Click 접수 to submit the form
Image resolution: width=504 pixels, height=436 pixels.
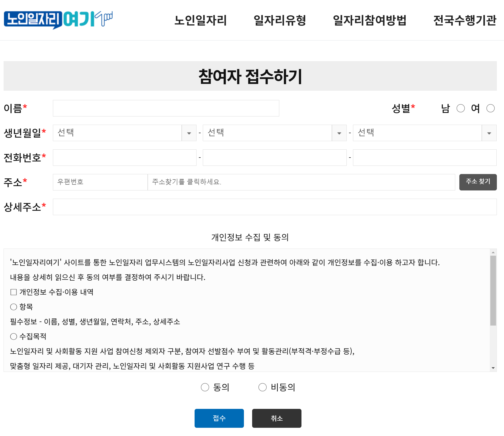[219, 418]
